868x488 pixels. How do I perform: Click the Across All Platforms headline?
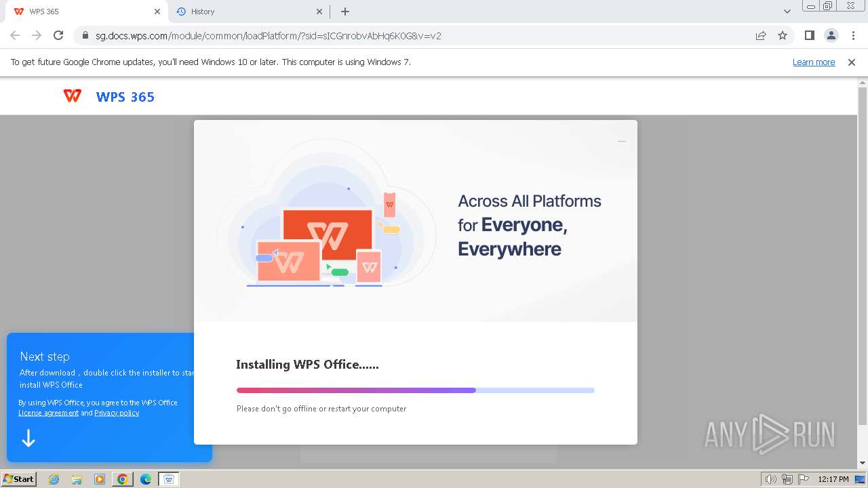(530, 225)
